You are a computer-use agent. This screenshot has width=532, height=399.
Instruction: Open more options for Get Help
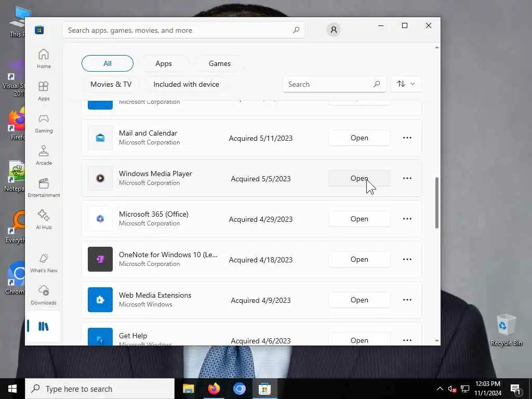click(407, 340)
